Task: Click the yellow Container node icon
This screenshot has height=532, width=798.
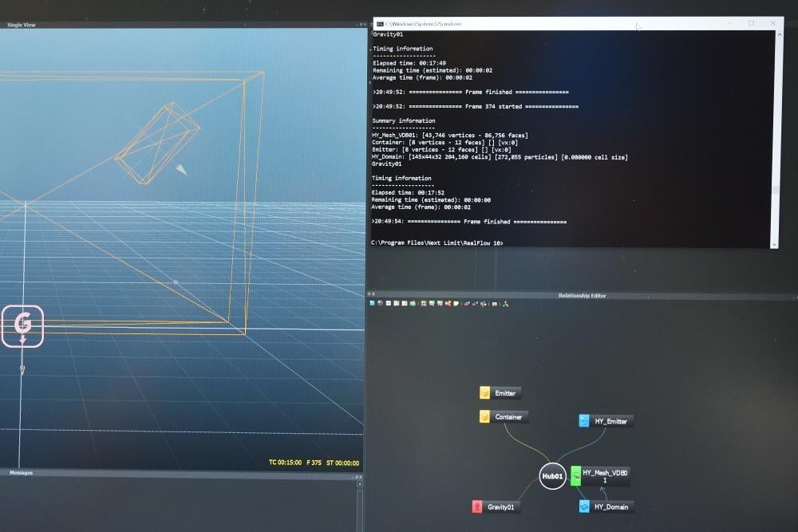Action: click(x=484, y=416)
